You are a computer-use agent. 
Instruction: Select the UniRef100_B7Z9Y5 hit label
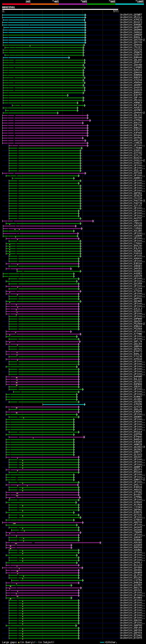click(131, 638)
